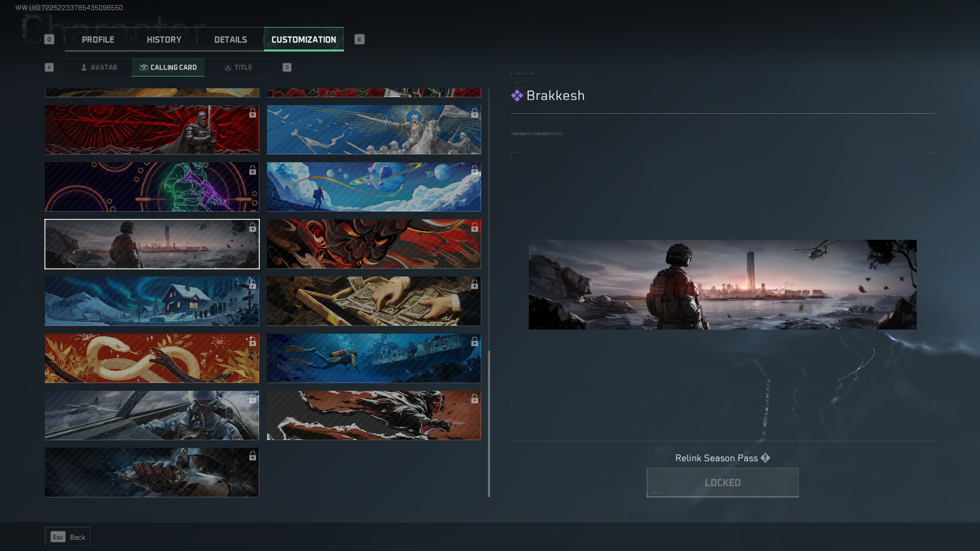Screen dimensions: 980x551
Task: Click lock icon on planets card
Action: coord(475,170)
